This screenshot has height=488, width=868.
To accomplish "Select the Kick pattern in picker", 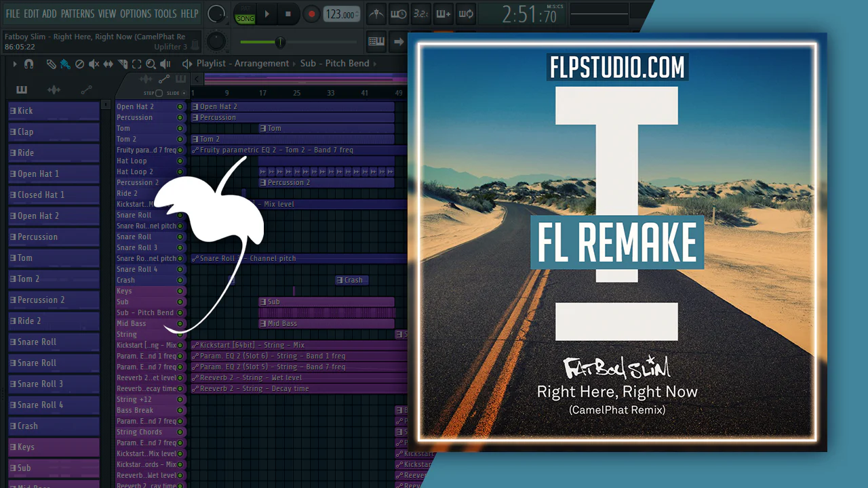I will [x=54, y=111].
